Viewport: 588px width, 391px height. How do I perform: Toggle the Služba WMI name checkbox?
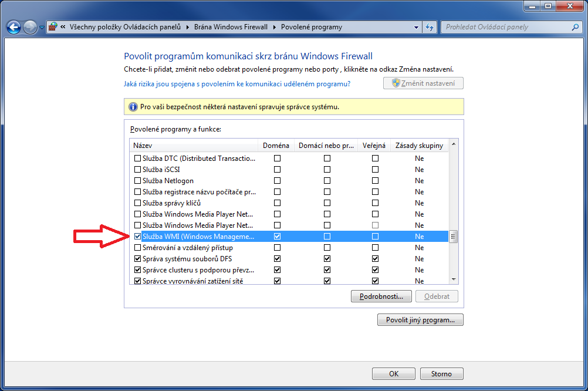(138, 237)
